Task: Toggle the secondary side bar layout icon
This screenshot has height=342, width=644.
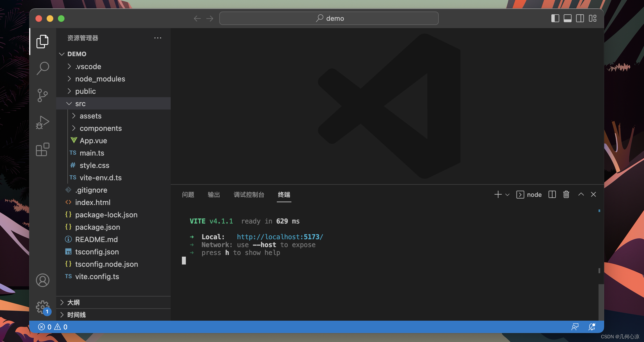Action: 580,19
